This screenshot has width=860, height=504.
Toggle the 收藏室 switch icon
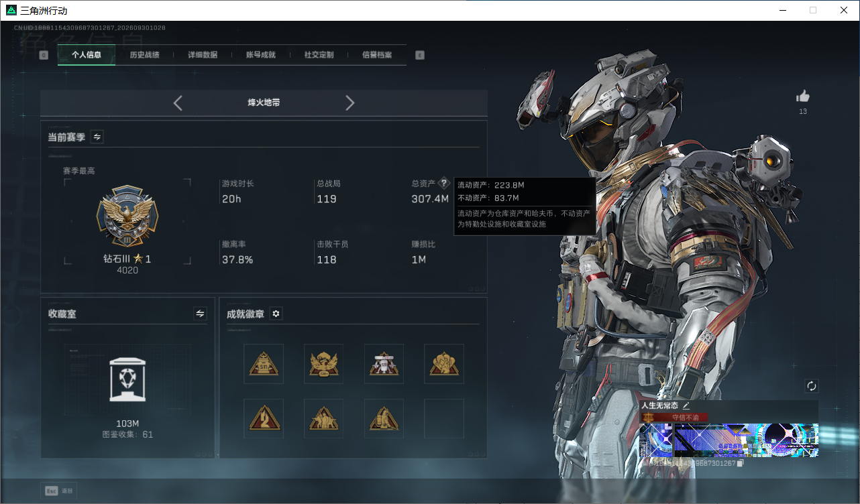(x=200, y=313)
